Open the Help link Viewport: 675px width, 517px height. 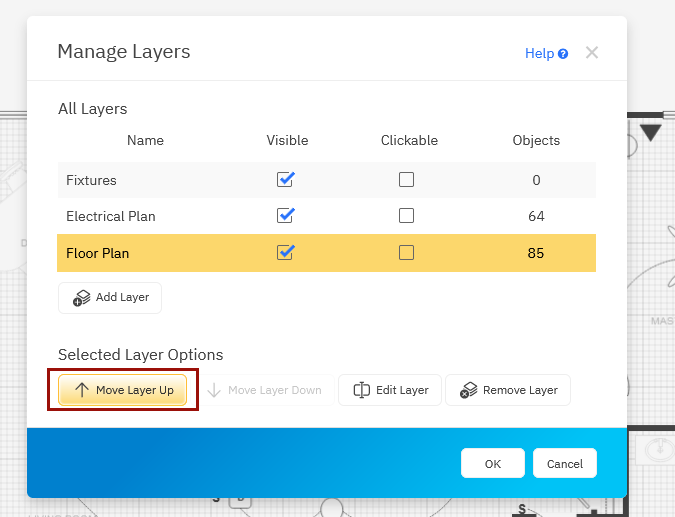tap(539, 54)
